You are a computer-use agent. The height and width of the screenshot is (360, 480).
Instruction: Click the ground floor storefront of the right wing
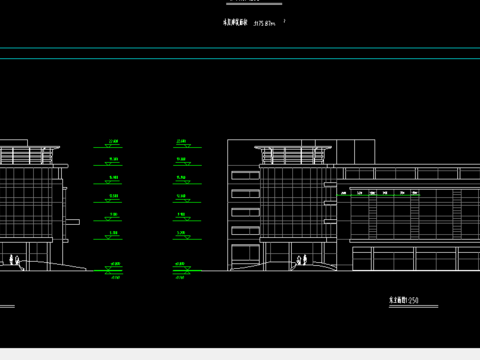click(x=416, y=258)
